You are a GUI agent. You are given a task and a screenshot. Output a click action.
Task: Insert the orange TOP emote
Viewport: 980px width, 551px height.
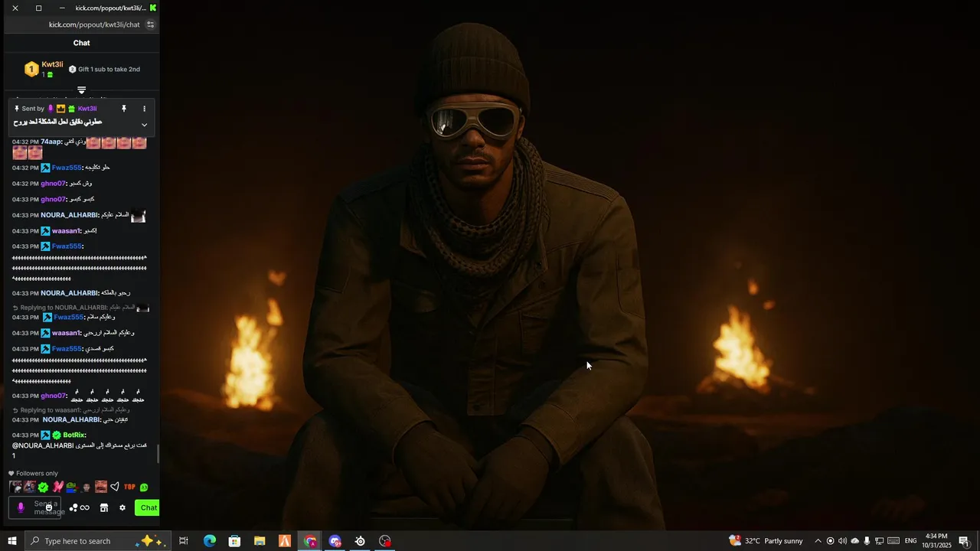[x=129, y=487]
